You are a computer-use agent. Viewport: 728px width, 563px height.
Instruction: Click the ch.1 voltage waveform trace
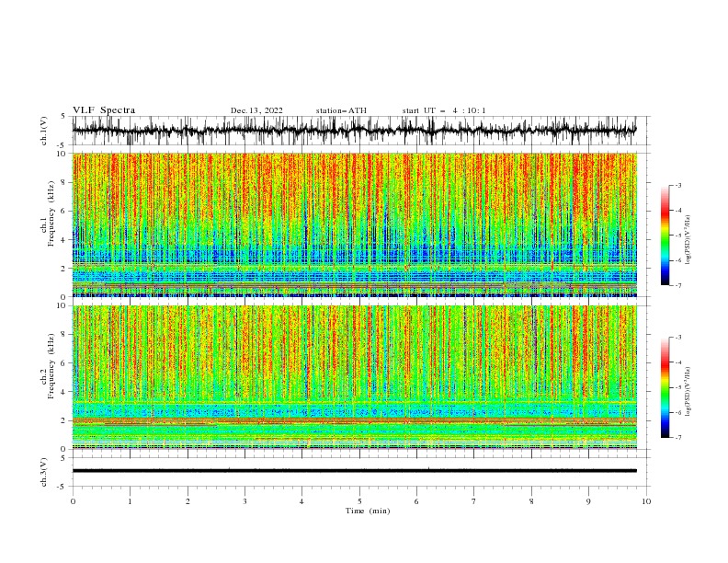click(x=355, y=131)
